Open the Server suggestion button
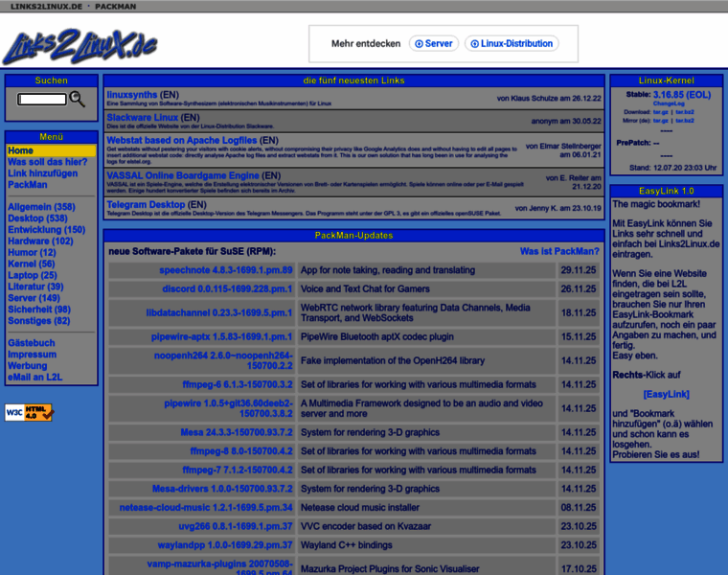Viewport: 728px width, 575px height. coord(434,44)
